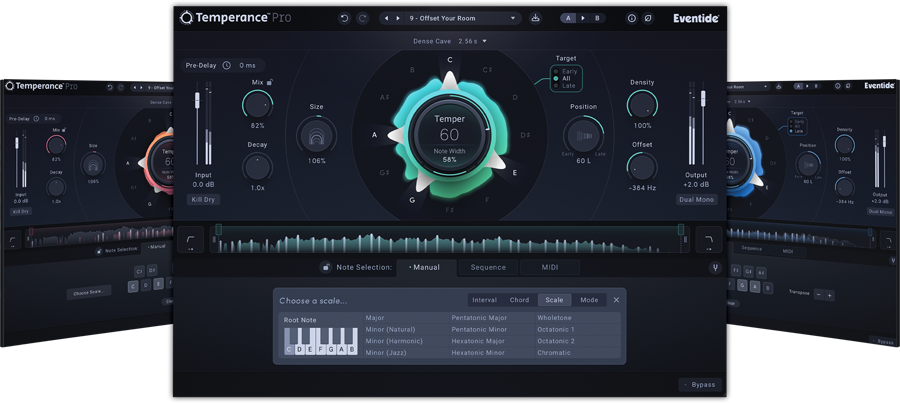Select the Late target option
900x403 pixels.
(x=567, y=86)
